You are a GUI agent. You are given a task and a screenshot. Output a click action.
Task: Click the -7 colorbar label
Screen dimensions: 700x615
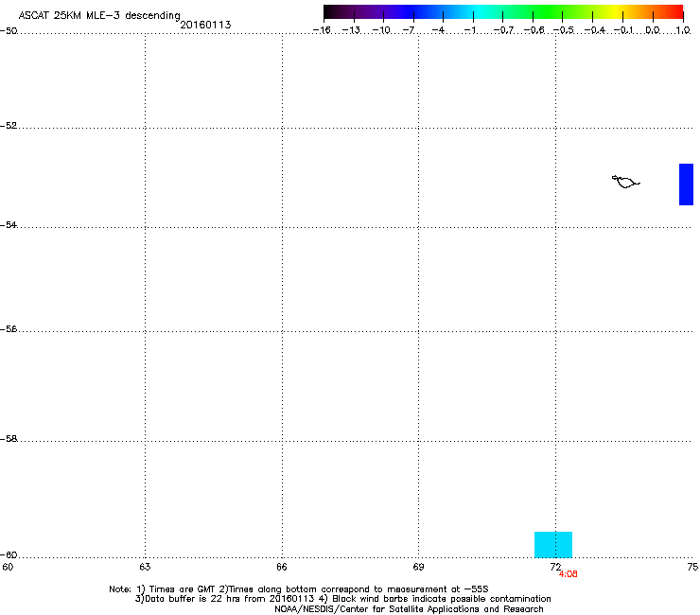coord(409,30)
